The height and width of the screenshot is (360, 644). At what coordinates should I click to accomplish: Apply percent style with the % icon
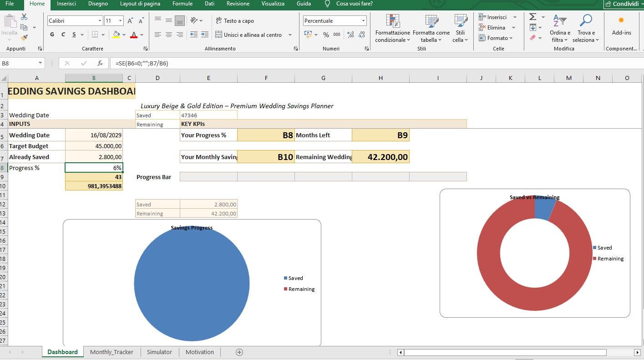326,35
